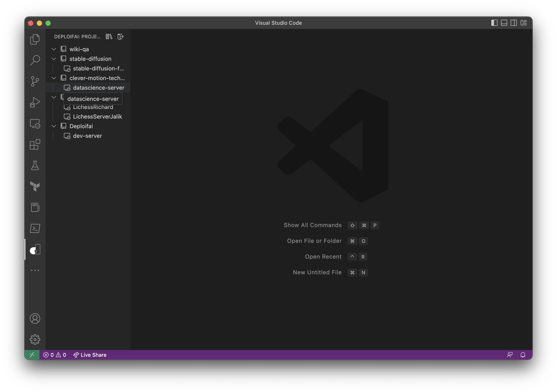557x392 pixels.
Task: Open the Accounts menu icon
Action: [35, 318]
